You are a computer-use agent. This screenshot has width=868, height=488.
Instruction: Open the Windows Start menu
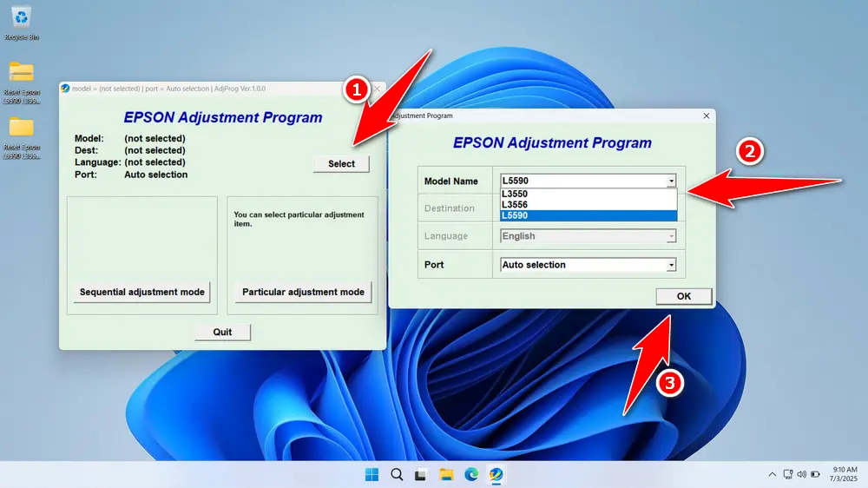coord(372,475)
